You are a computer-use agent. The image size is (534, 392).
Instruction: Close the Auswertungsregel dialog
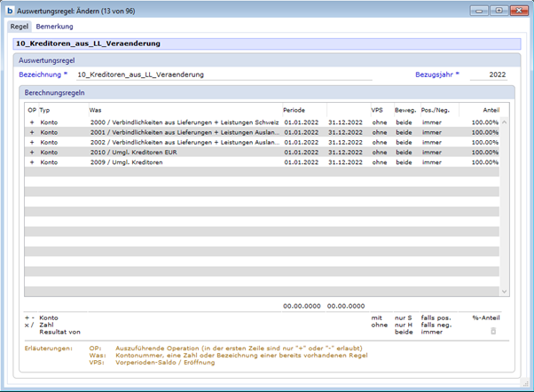pyautogui.click(x=517, y=10)
